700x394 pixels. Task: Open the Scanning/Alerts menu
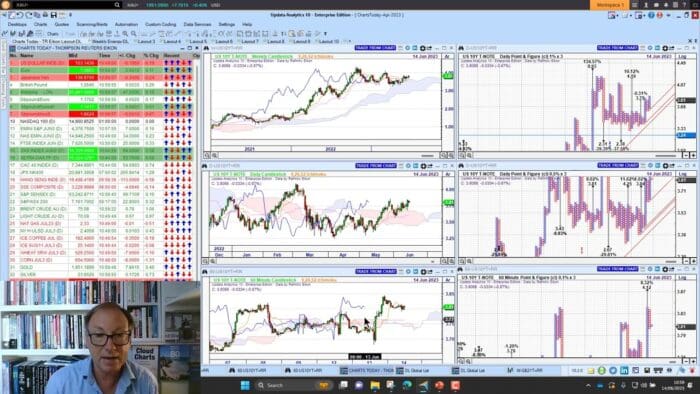[92, 24]
